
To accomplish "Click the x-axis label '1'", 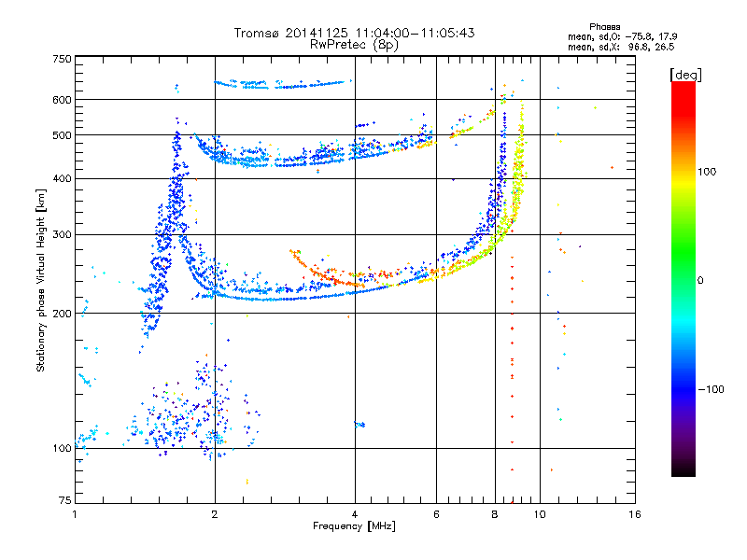I will coord(75,514).
